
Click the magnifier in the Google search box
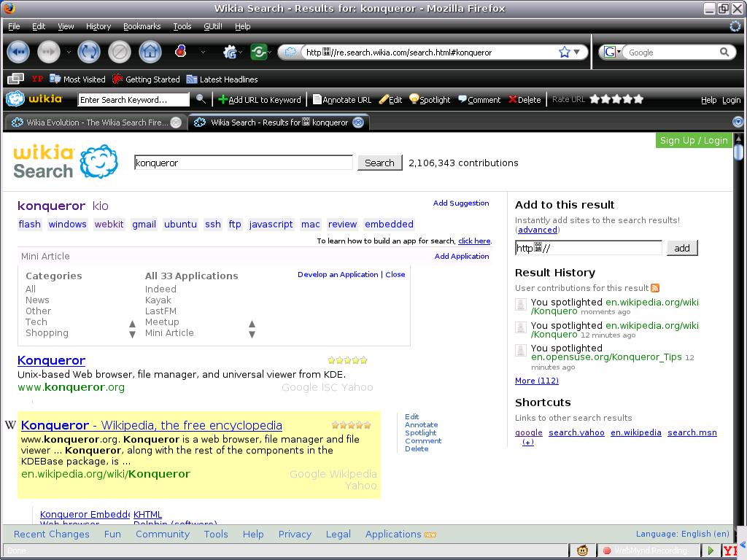click(x=724, y=52)
